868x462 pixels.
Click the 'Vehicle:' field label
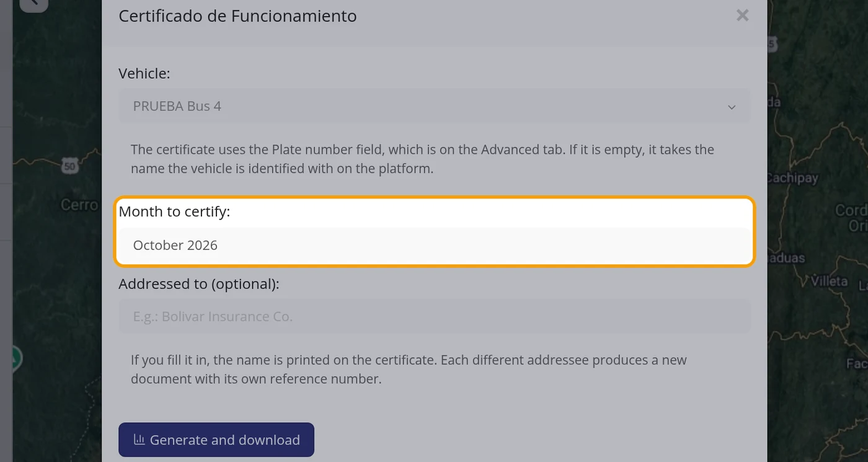pyautogui.click(x=144, y=73)
